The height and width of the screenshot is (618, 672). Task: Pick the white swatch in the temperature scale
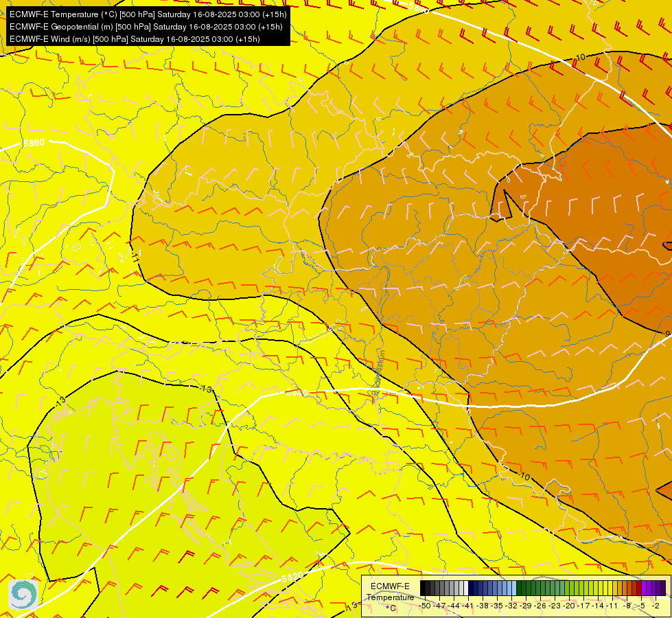466,588
